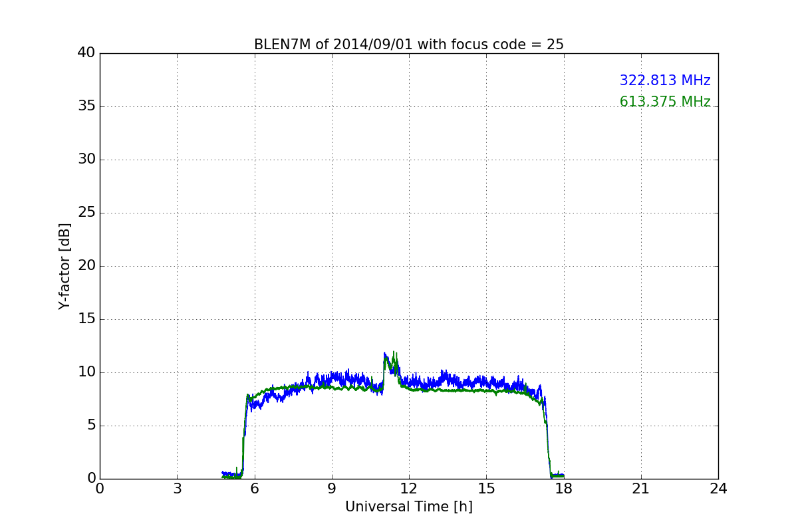The image size is (798, 532).
Task: Click the x-axis tick label '24'
Action: (718, 489)
